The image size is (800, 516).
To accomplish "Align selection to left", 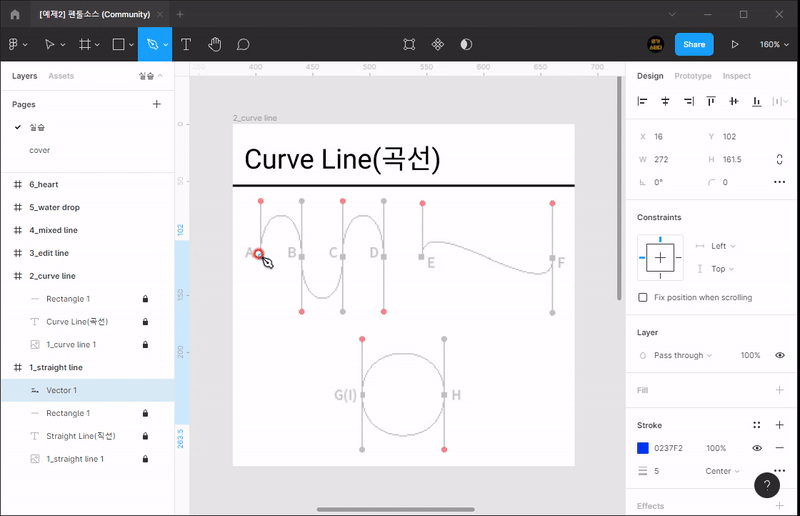I will point(642,101).
